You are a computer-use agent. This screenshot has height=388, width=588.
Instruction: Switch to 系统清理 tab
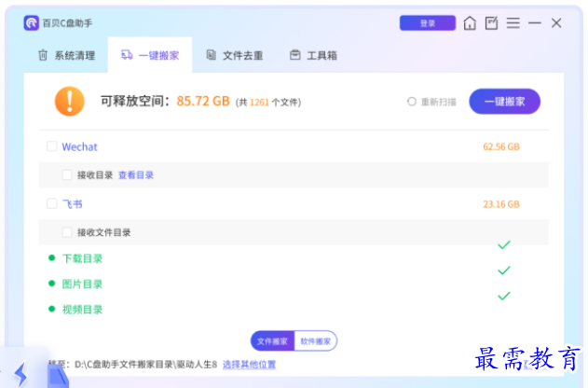67,56
